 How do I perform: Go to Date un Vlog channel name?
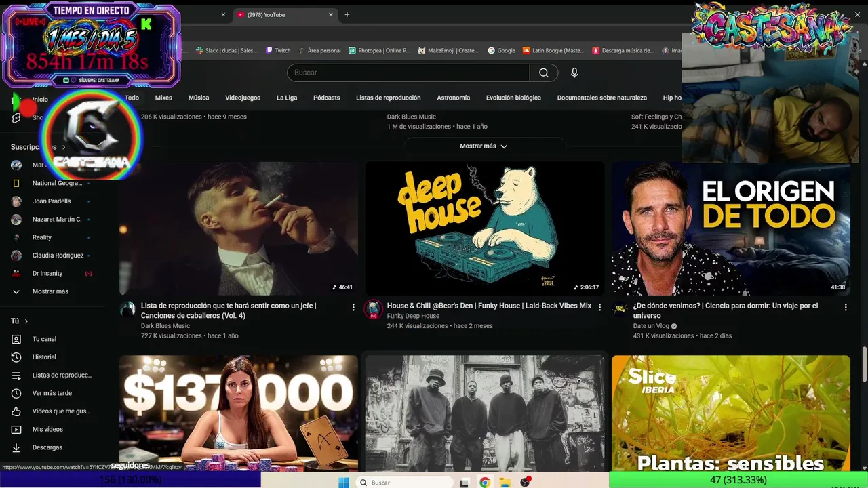(651, 326)
